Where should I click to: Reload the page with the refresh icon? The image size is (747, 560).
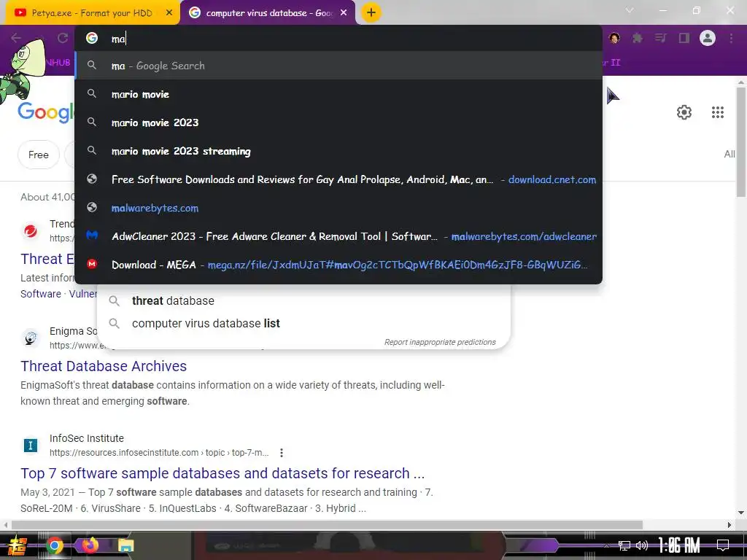coord(63,38)
